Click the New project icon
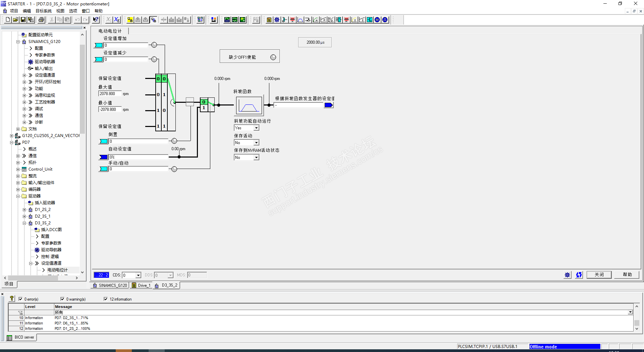644x352 pixels. [8, 20]
